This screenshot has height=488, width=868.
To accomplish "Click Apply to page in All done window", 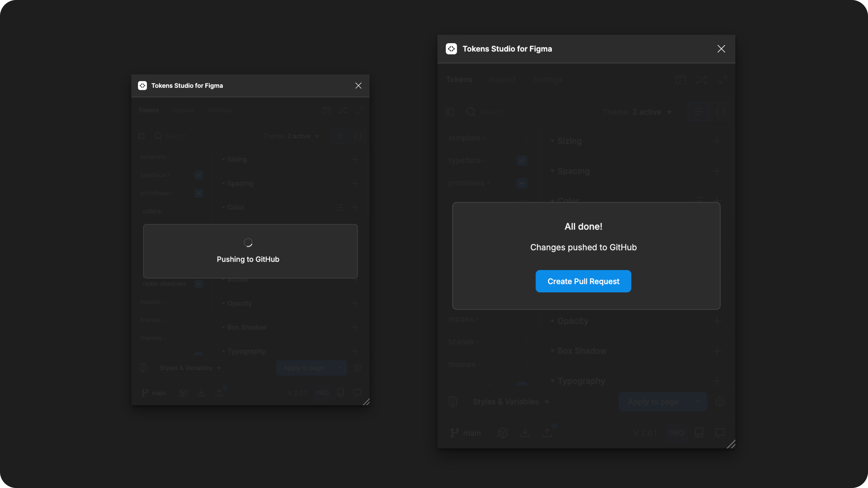I will tap(653, 401).
